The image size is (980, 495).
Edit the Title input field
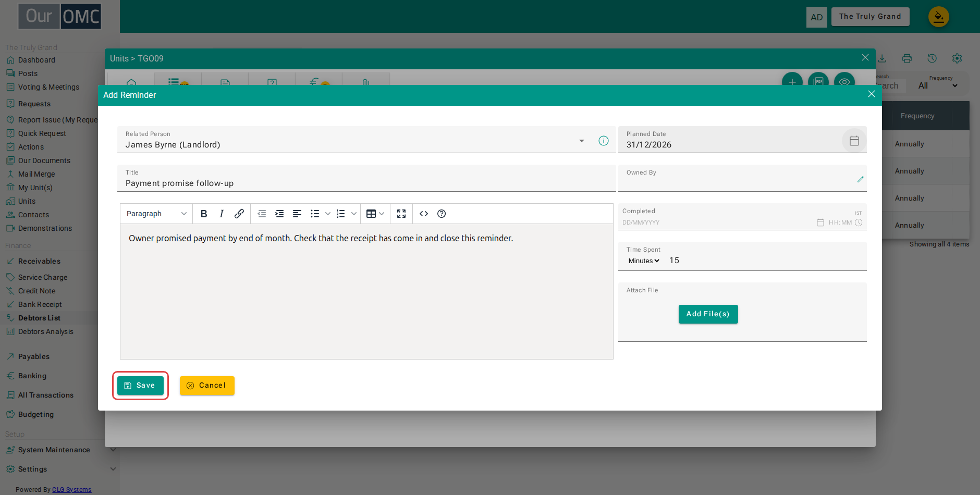point(366,178)
